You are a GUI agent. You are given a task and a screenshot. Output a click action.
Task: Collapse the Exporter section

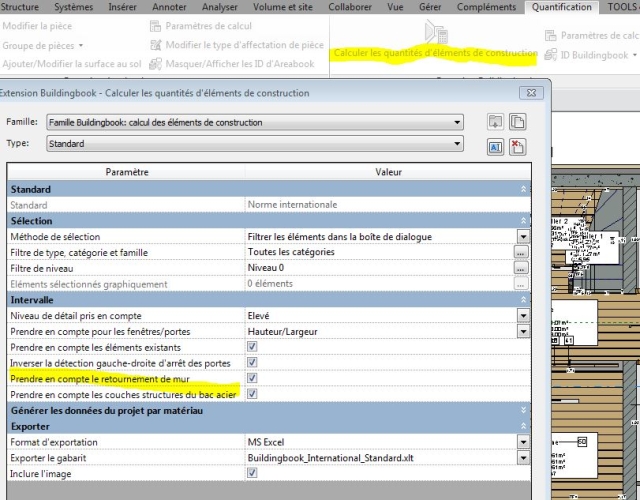click(x=523, y=427)
